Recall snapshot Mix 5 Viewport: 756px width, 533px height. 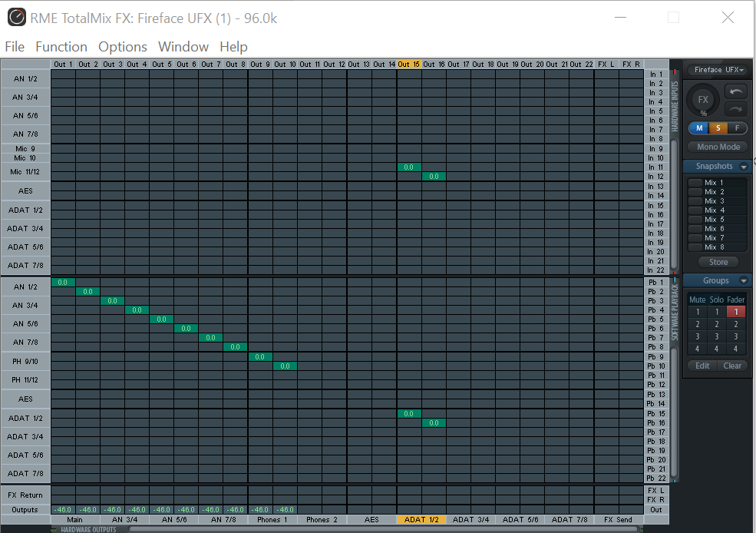(717, 219)
